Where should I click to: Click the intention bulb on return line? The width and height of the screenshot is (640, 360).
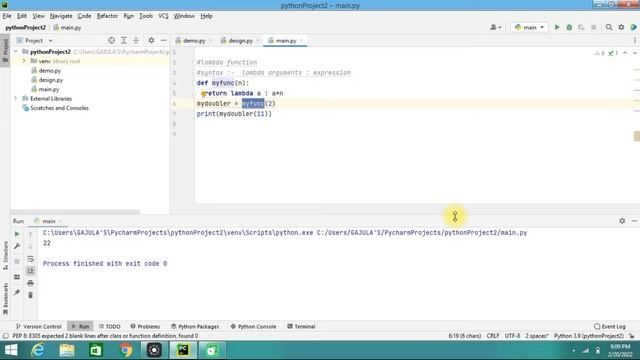[203, 93]
